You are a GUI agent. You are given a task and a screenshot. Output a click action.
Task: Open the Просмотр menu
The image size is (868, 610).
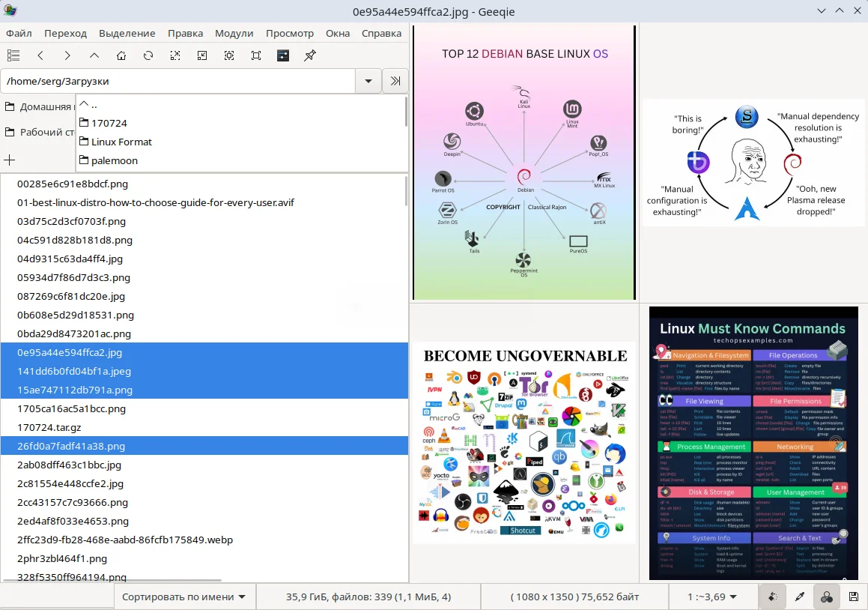pyautogui.click(x=290, y=33)
